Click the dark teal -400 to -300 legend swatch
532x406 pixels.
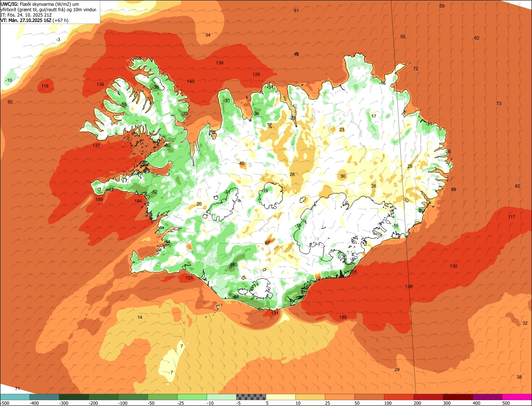pos(44,397)
